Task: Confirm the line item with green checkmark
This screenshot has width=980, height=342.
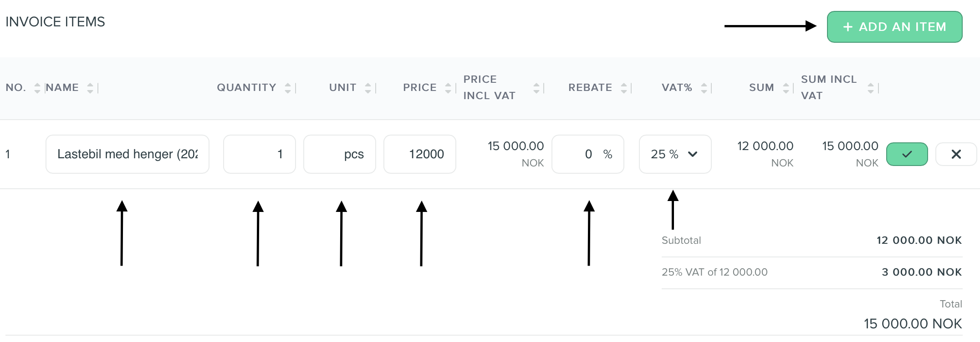Action: tap(907, 154)
